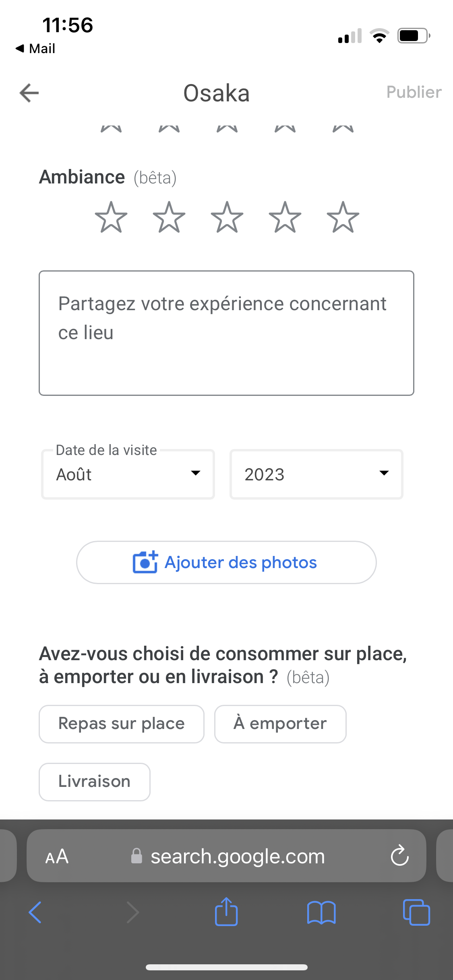Set Ambiance rating to three stars
The width and height of the screenshot is (453, 980).
pyautogui.click(x=227, y=217)
